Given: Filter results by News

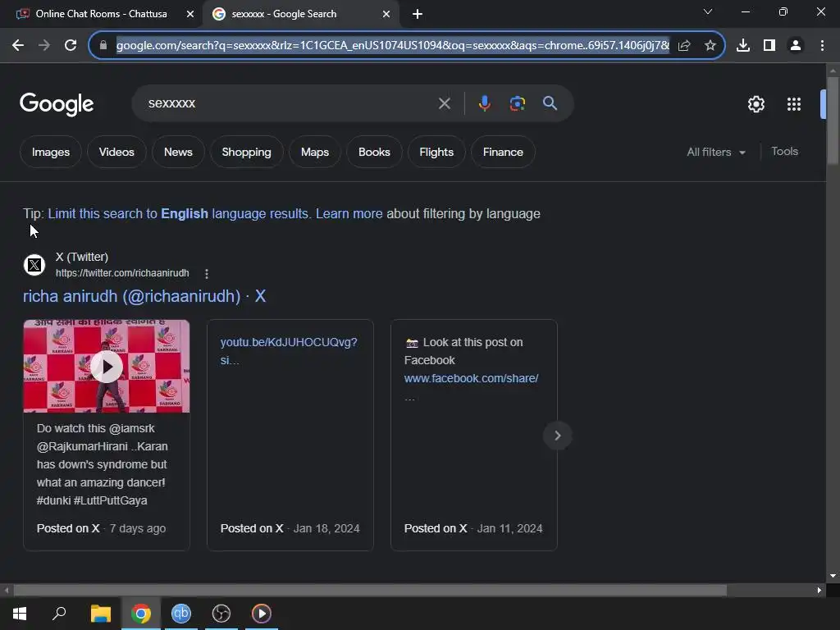Looking at the screenshot, I should (178, 152).
